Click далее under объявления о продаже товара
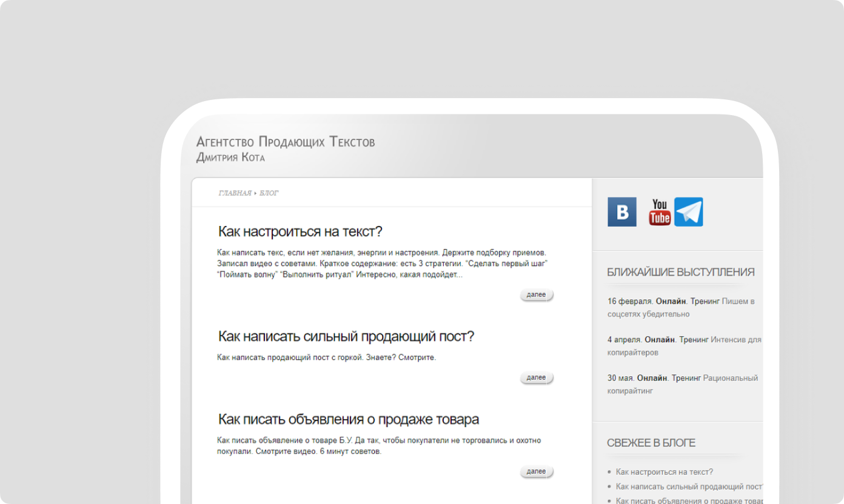The image size is (844, 504). pyautogui.click(x=537, y=472)
